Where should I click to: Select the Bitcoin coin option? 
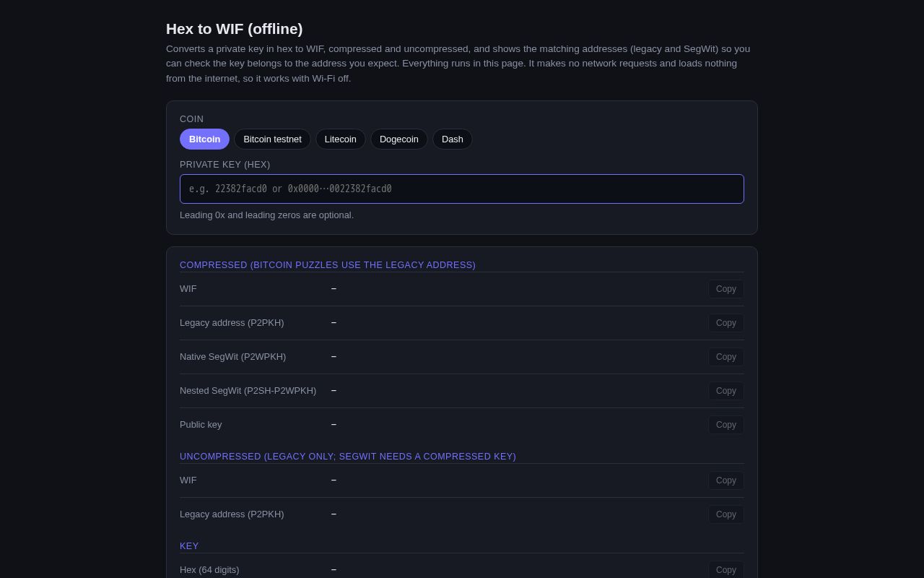click(x=204, y=139)
